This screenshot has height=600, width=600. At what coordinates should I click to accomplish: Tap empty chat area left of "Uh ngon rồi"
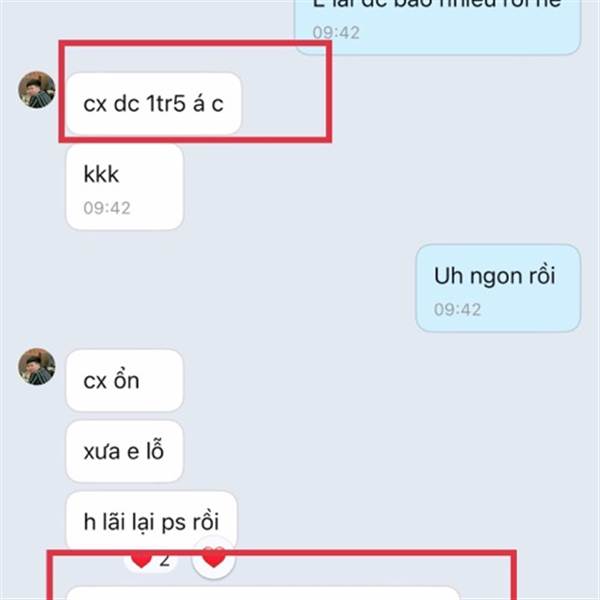coord(230,288)
